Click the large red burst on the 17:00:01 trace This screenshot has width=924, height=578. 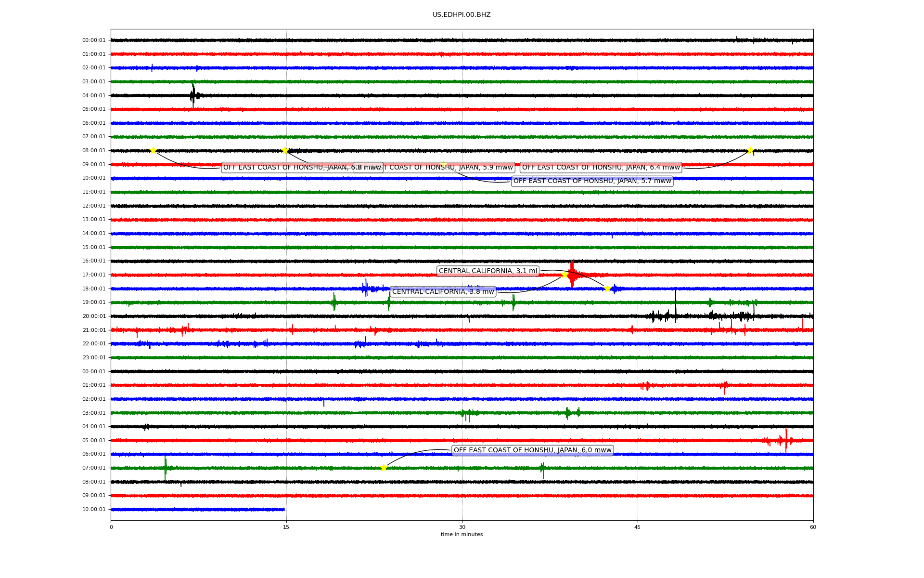[x=572, y=275]
